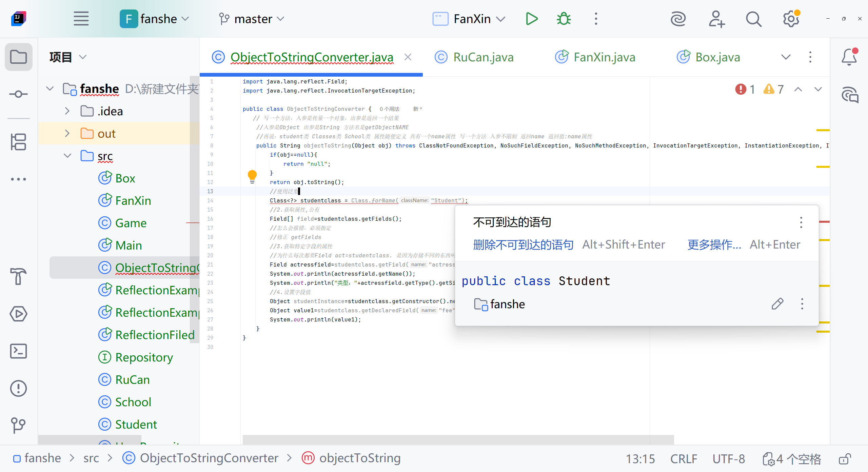The width and height of the screenshot is (868, 472).
Task: Open the Commit tool window
Action: [18, 94]
